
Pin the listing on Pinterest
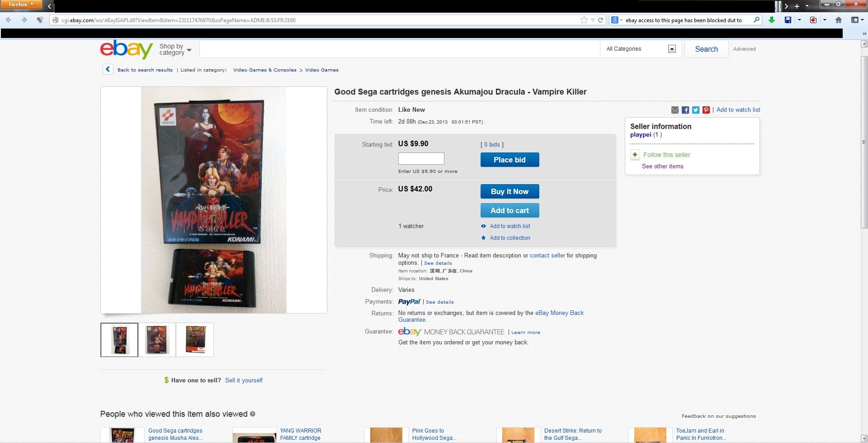pos(706,110)
